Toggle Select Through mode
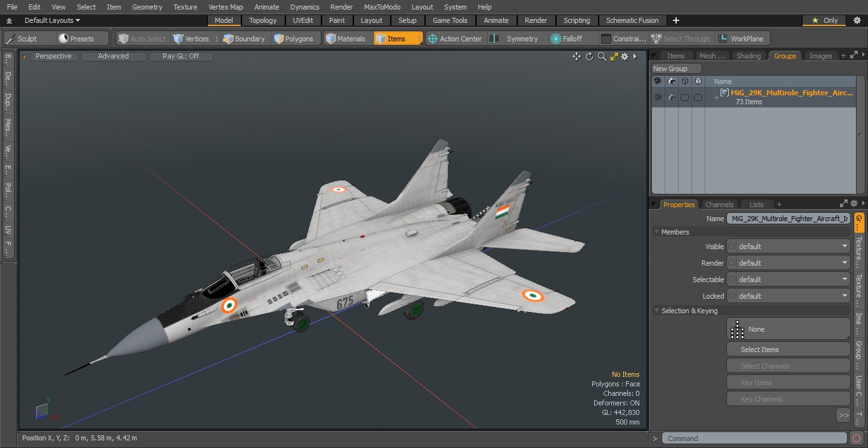 (x=681, y=39)
